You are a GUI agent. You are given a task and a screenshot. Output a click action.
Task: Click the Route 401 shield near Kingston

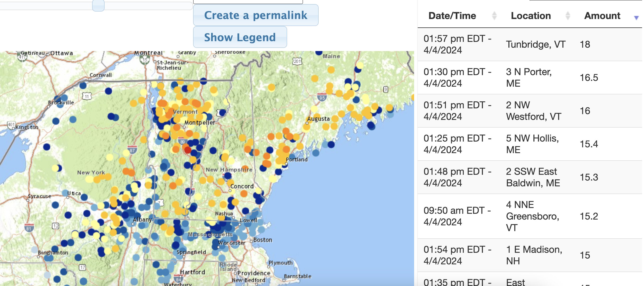[11, 125]
